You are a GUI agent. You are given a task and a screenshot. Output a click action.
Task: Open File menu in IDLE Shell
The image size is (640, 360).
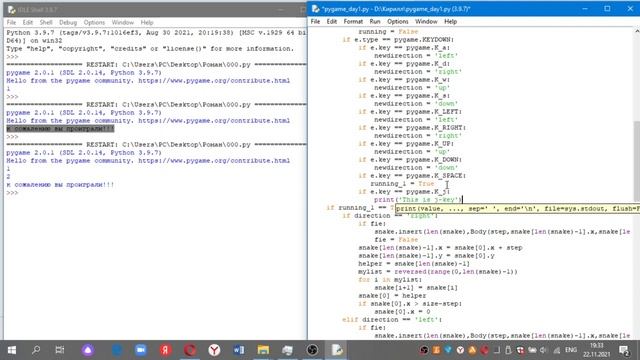click(x=11, y=22)
